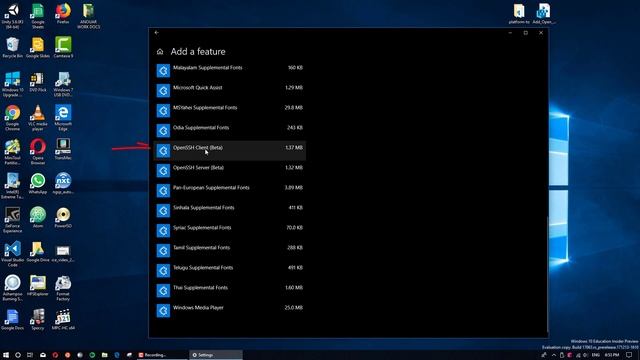Launch Visual Studio Code shortcut
The width and height of the screenshot is (640, 360).
pyautogui.click(x=13, y=253)
